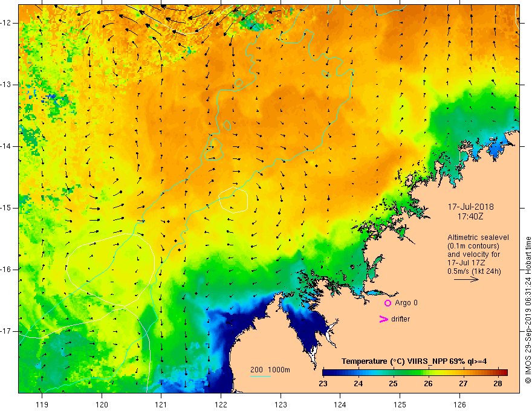The width and height of the screenshot is (532, 411).
Task: Click the text '0.5m/s (1kt 24h)'
Action: pyautogui.click(x=474, y=271)
